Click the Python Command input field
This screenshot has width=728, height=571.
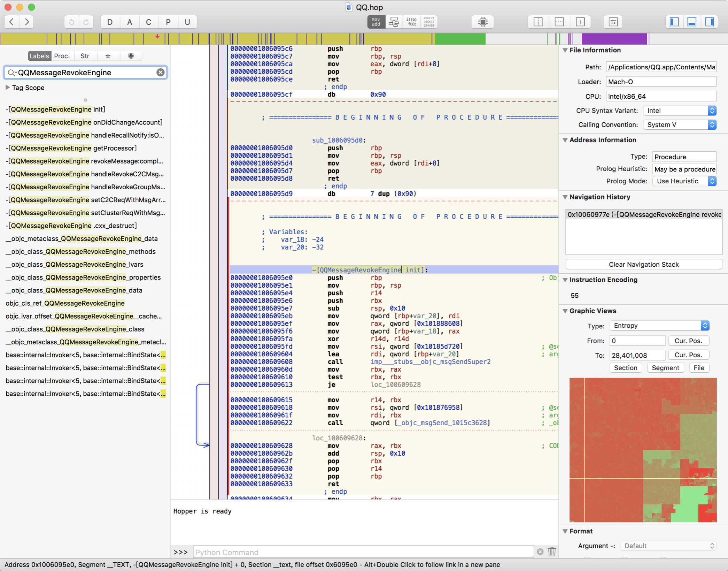pos(363,552)
